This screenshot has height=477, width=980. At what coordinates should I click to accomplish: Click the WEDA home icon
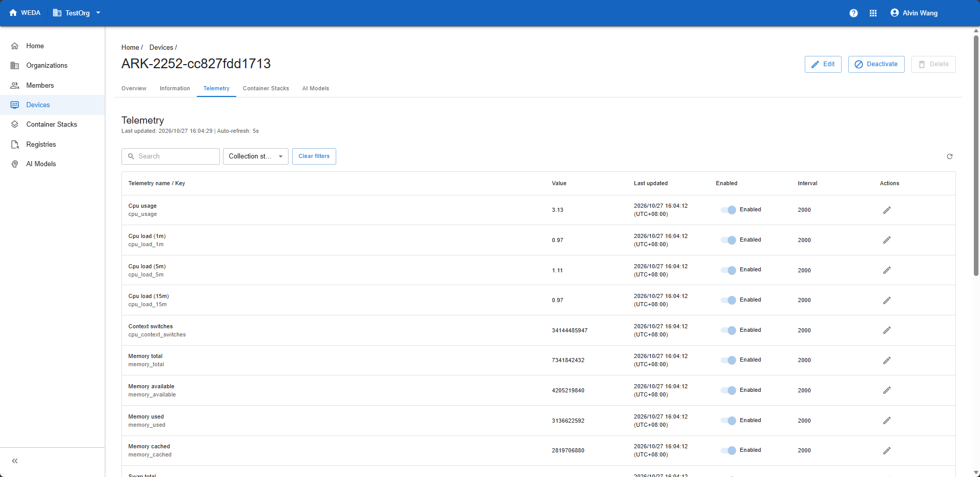point(13,13)
